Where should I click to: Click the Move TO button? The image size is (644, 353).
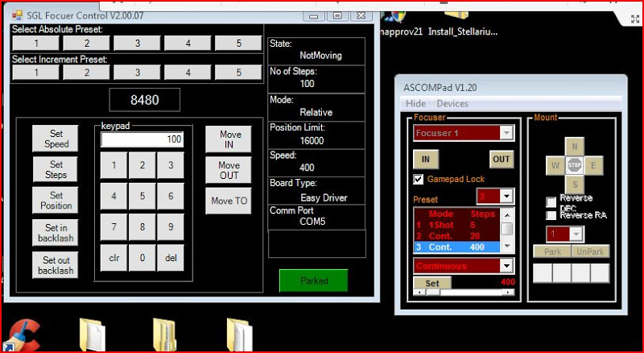point(229,201)
